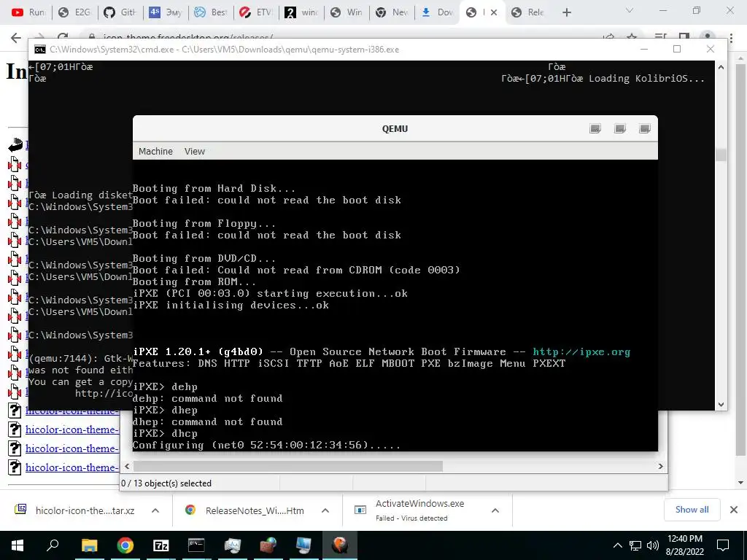Switch to the 'winc' Chrome tab

301,12
